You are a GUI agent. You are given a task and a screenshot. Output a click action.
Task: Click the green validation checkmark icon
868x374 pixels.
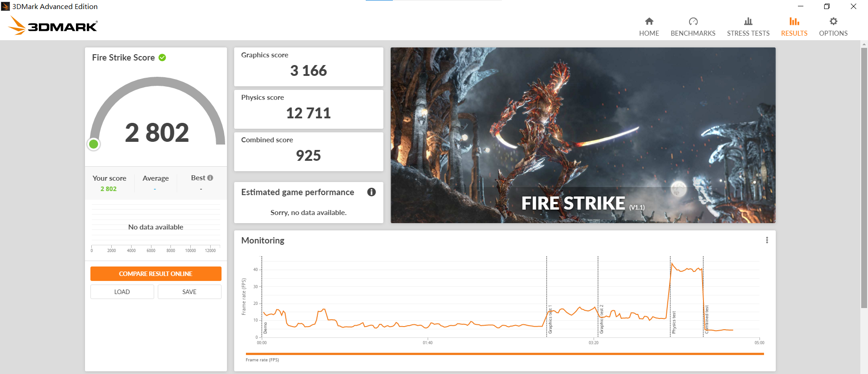click(162, 57)
